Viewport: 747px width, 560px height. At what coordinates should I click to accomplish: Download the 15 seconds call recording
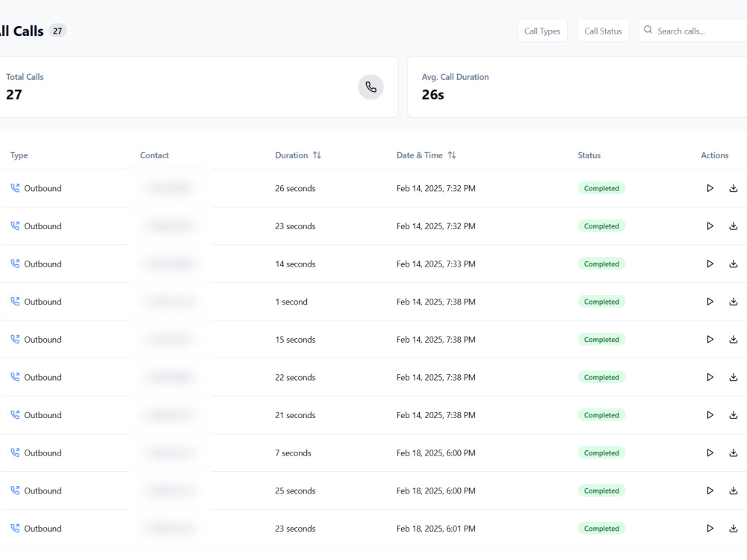point(734,340)
